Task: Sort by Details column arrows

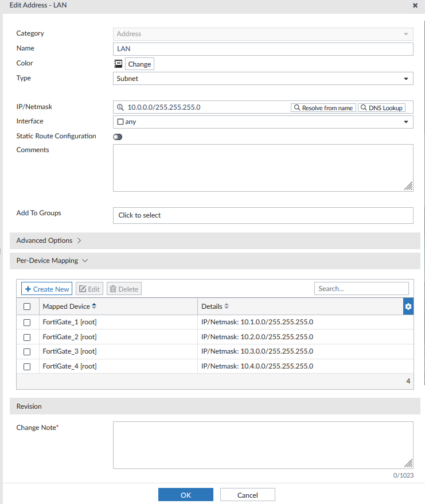Action: coord(227,307)
